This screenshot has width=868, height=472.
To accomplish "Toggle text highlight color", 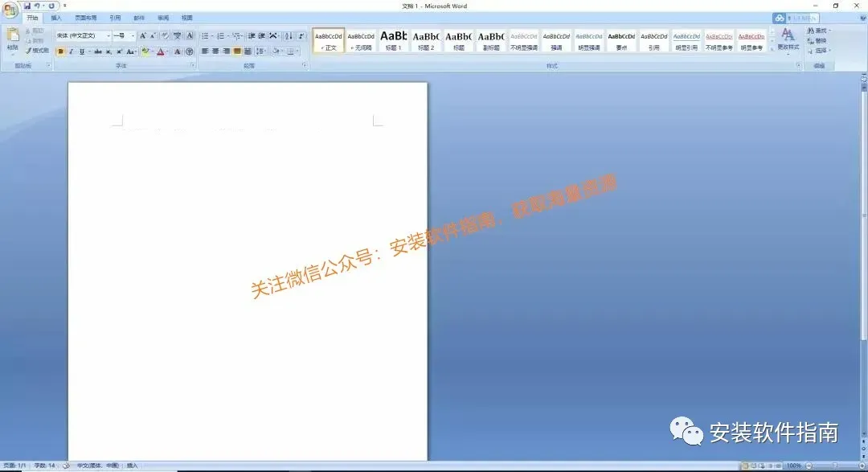I will (145, 51).
